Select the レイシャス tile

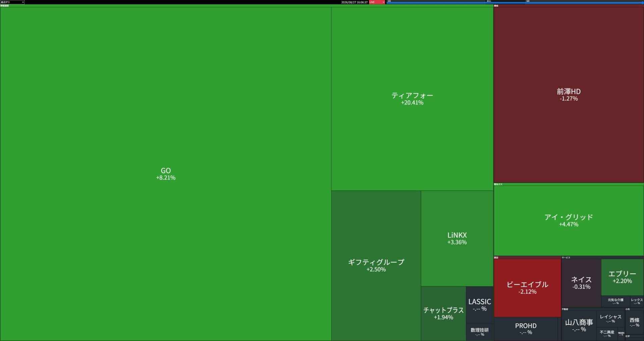pyautogui.click(x=610, y=319)
